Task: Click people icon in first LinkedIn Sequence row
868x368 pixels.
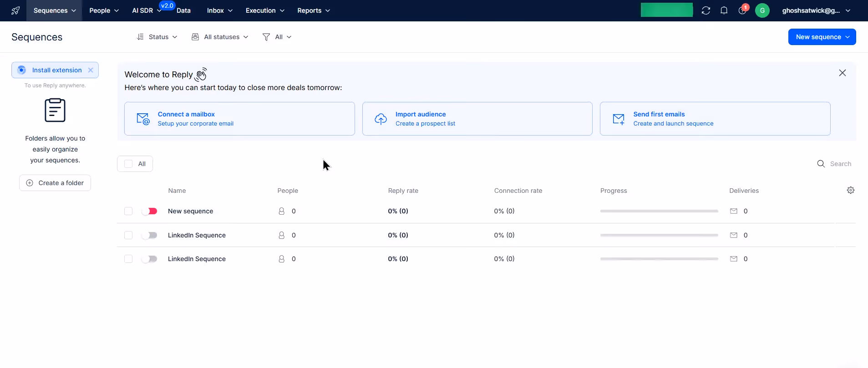Action: [282, 235]
